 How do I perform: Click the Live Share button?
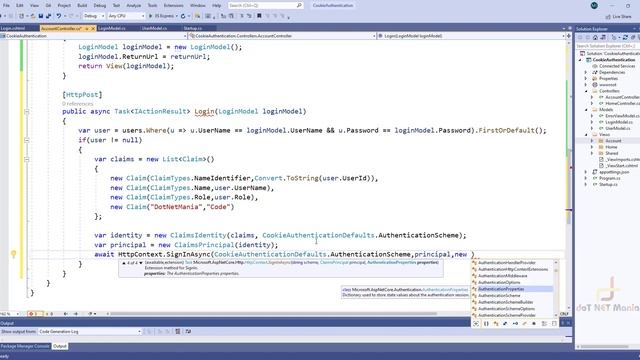(618, 17)
